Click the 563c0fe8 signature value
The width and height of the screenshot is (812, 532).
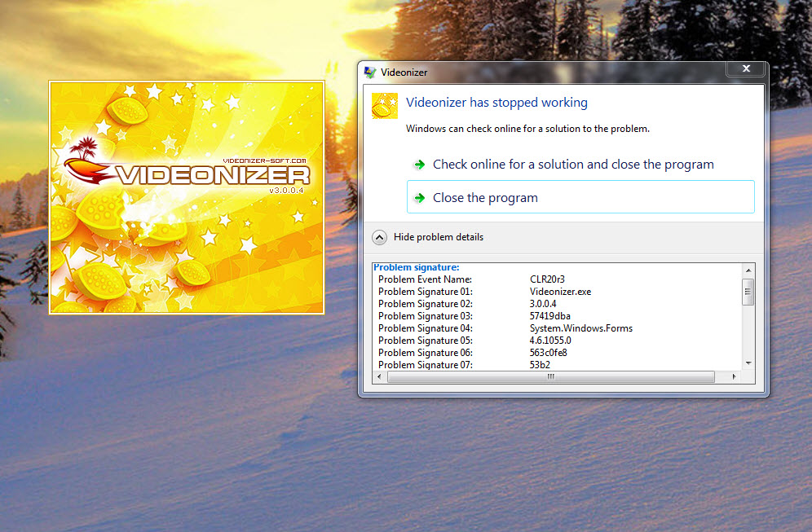(549, 353)
